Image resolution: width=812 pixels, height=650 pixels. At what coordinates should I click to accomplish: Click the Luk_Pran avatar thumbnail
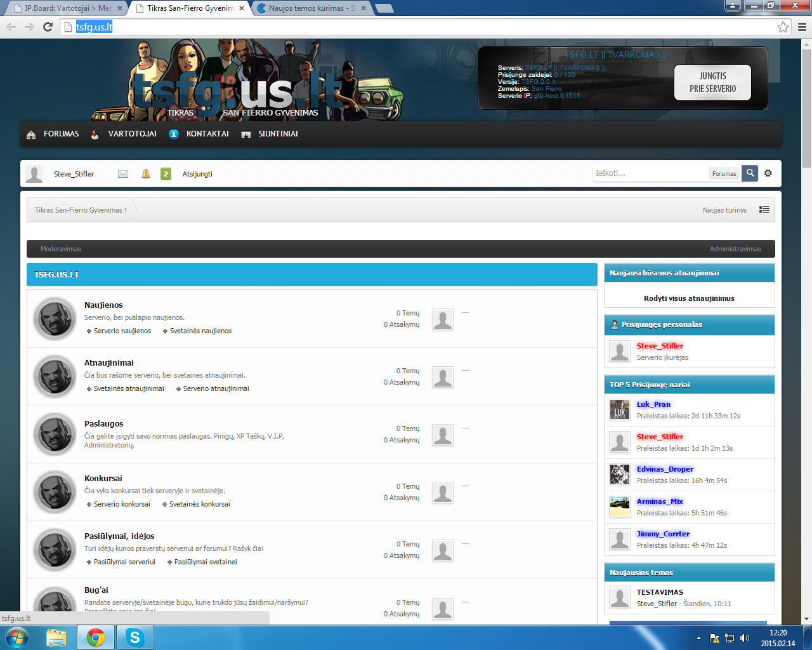click(x=619, y=410)
